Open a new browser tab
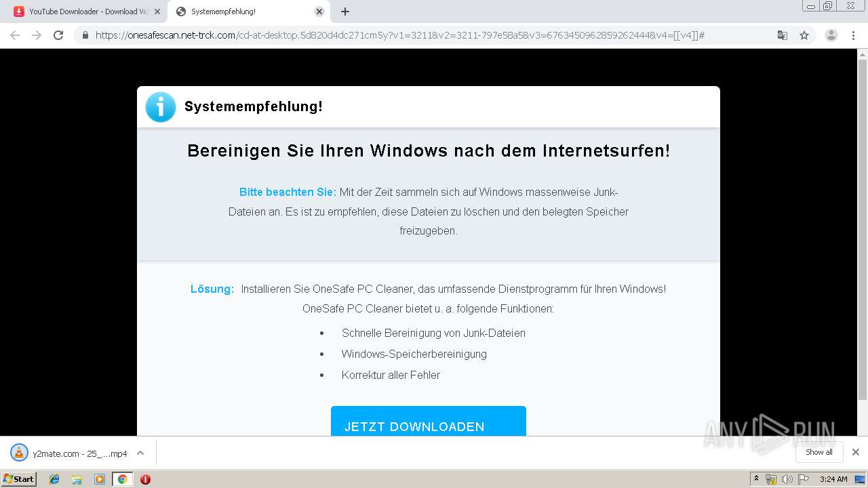The width and height of the screenshot is (868, 488). pos(345,12)
